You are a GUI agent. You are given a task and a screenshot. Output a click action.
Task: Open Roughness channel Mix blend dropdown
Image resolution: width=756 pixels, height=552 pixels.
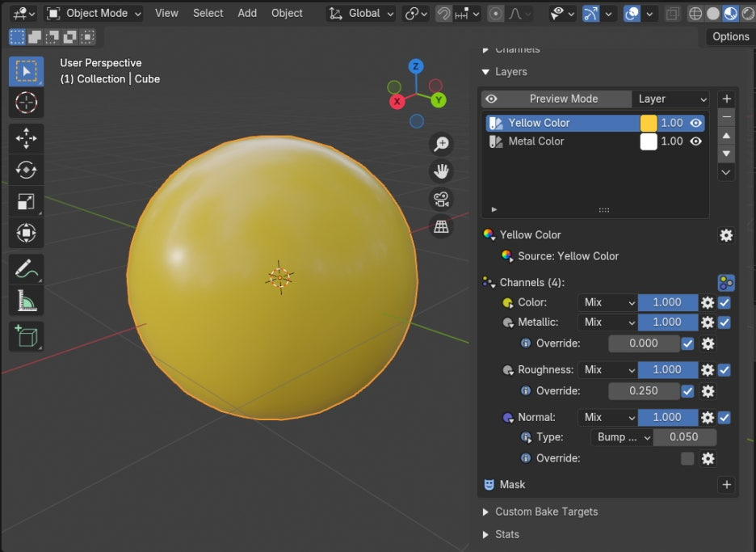608,370
